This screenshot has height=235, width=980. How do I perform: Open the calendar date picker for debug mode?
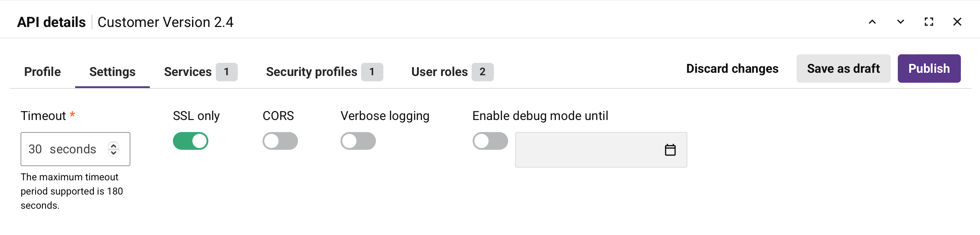coord(671,150)
